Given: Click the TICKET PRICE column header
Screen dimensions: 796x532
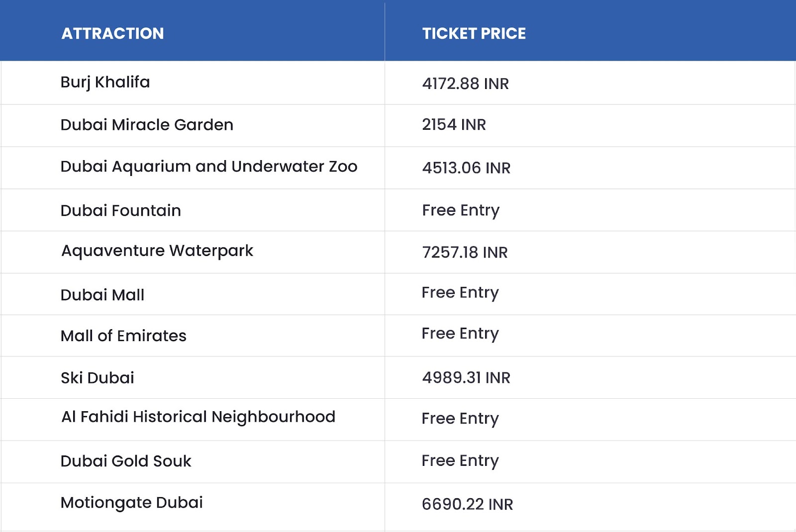Looking at the screenshot, I should pyautogui.click(x=474, y=33).
